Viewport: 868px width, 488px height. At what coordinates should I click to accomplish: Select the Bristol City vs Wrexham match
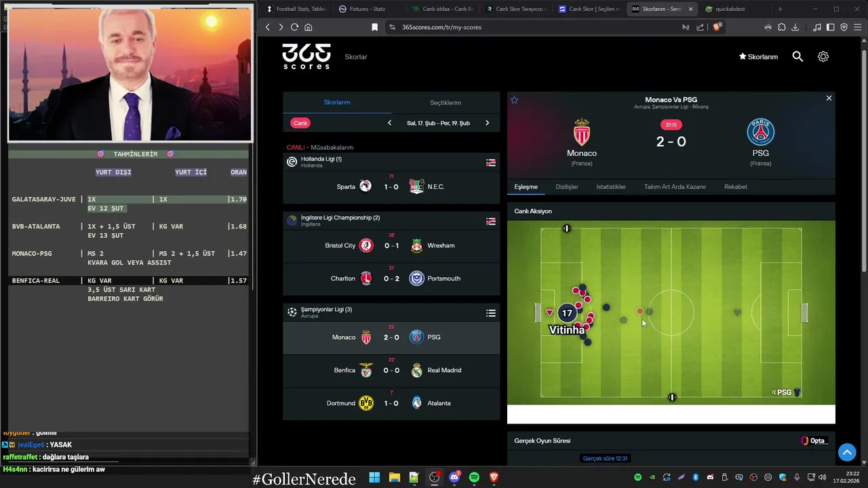click(x=391, y=245)
